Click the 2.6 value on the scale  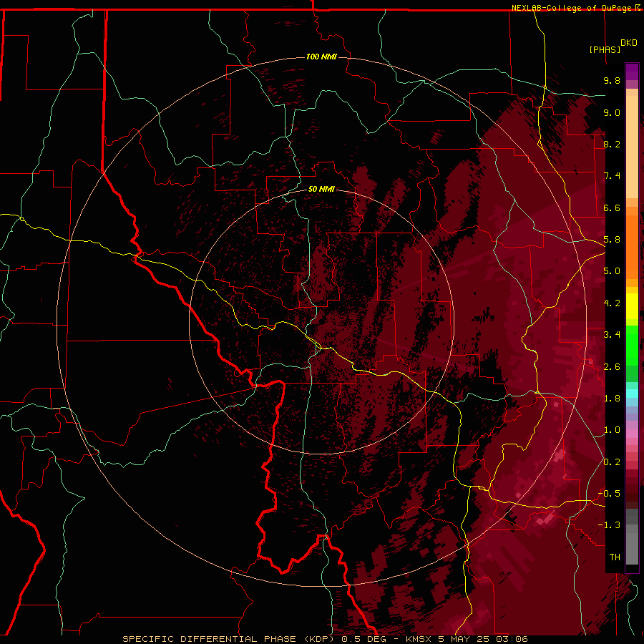(x=612, y=367)
